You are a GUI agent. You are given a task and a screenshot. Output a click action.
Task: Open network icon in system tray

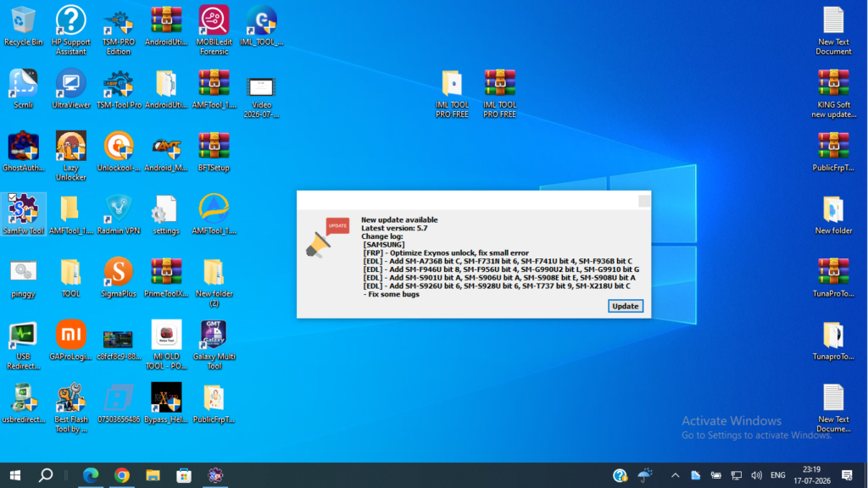[x=736, y=475]
